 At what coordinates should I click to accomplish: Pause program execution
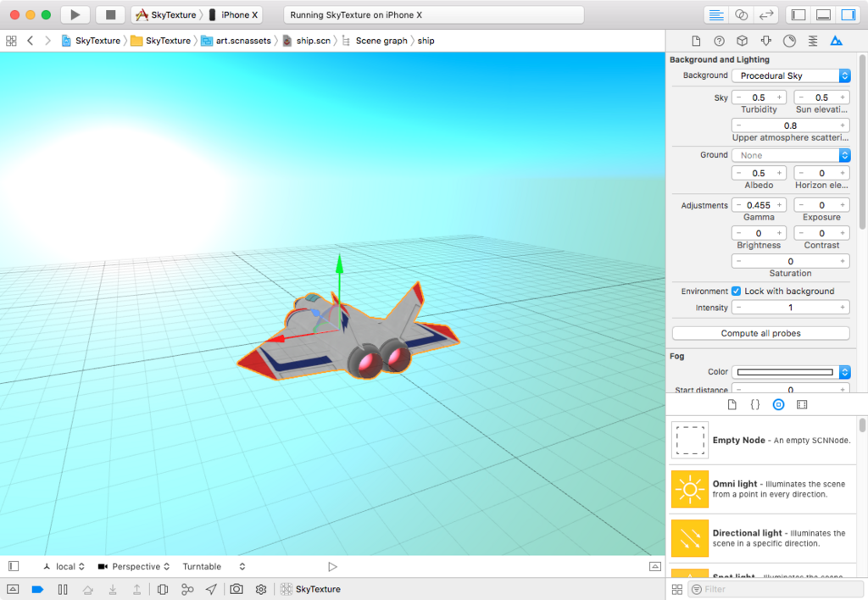(63, 590)
